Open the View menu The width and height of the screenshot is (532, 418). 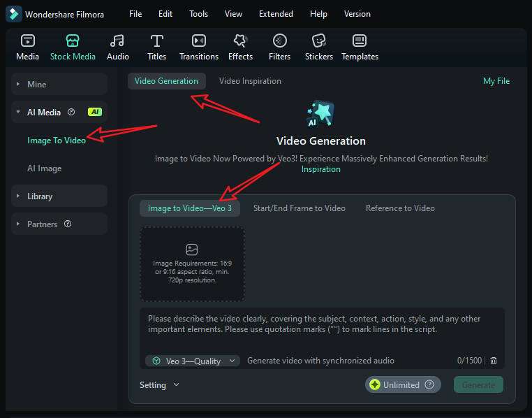(x=233, y=14)
